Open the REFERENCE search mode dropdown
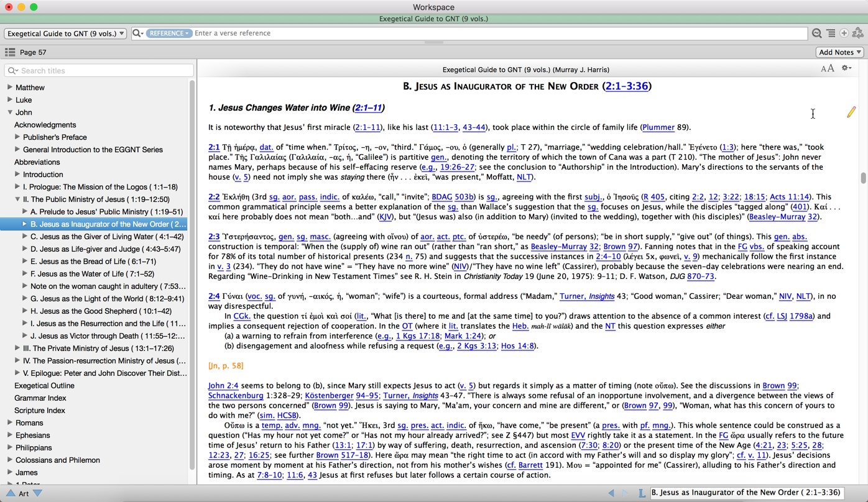868x502 pixels. click(169, 33)
